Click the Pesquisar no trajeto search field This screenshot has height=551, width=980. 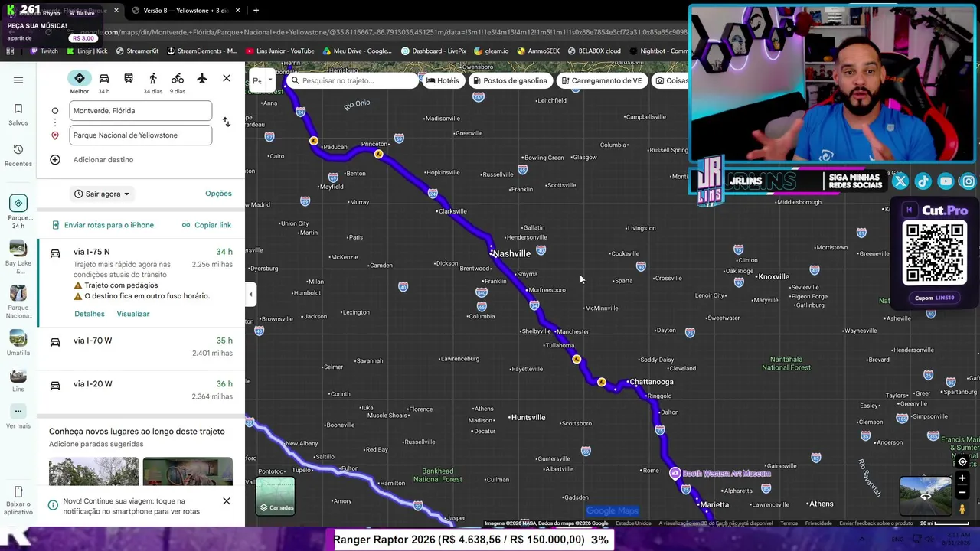(x=352, y=80)
